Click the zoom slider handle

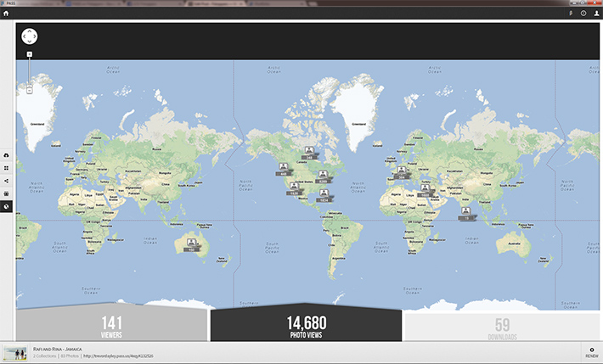pos(29,86)
